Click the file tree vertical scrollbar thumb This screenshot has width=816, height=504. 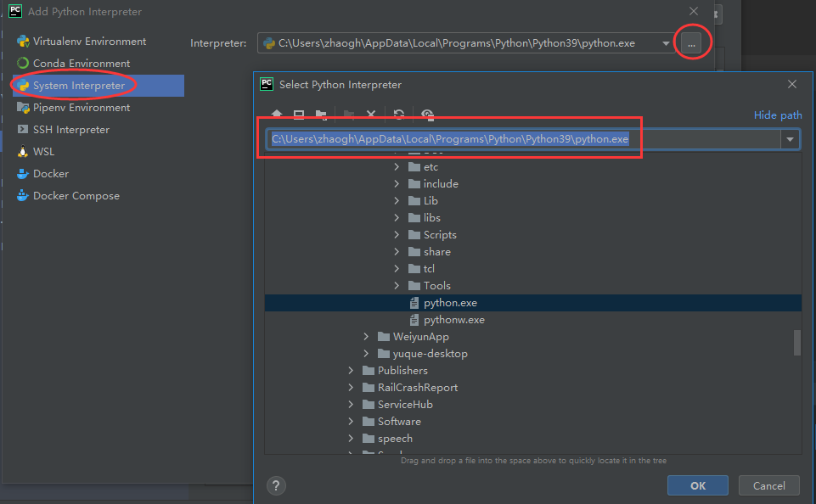(x=796, y=343)
